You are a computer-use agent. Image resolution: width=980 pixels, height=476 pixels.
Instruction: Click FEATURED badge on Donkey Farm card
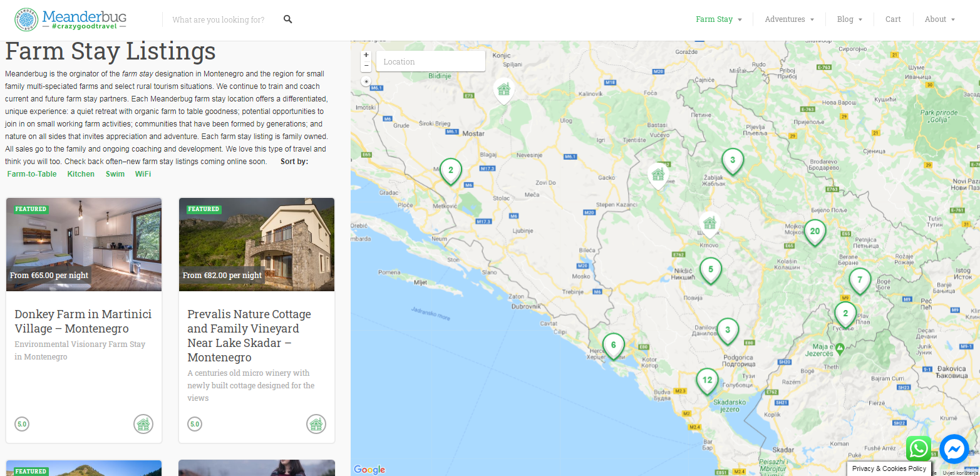click(31, 209)
